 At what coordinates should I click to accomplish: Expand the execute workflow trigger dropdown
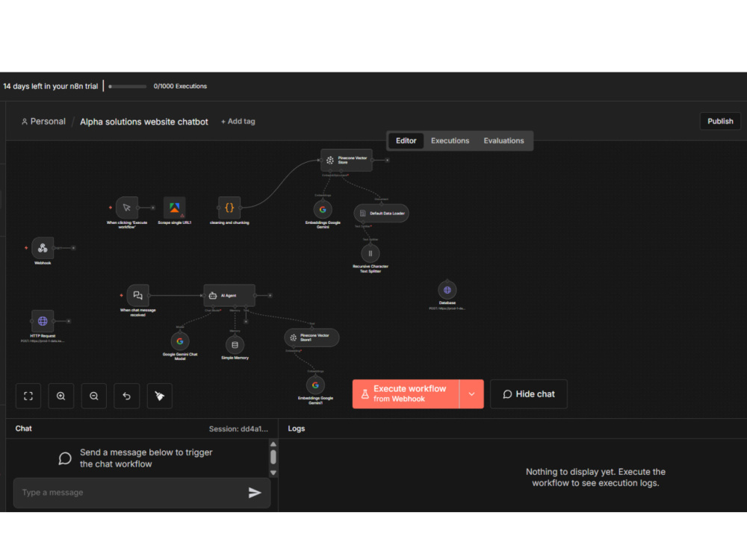pyautogui.click(x=471, y=393)
